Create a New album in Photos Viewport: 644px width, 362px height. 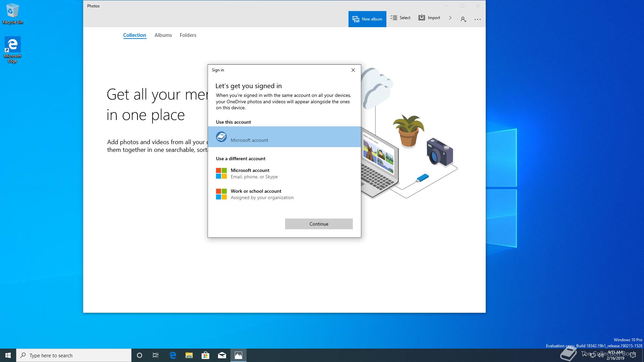coord(367,19)
